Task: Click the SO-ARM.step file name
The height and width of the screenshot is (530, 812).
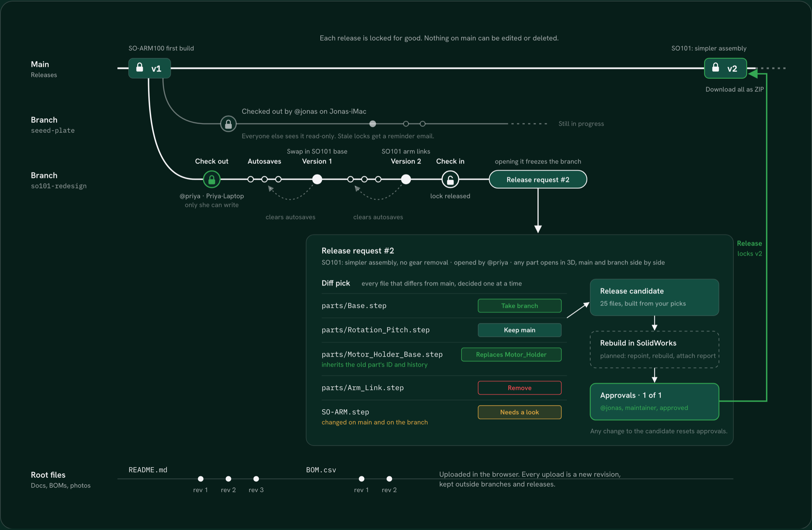Action: click(345, 412)
